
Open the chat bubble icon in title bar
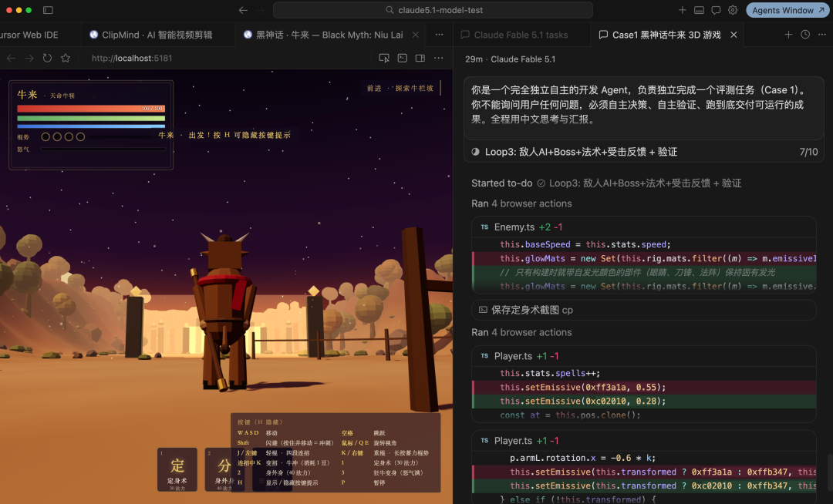tap(716, 10)
